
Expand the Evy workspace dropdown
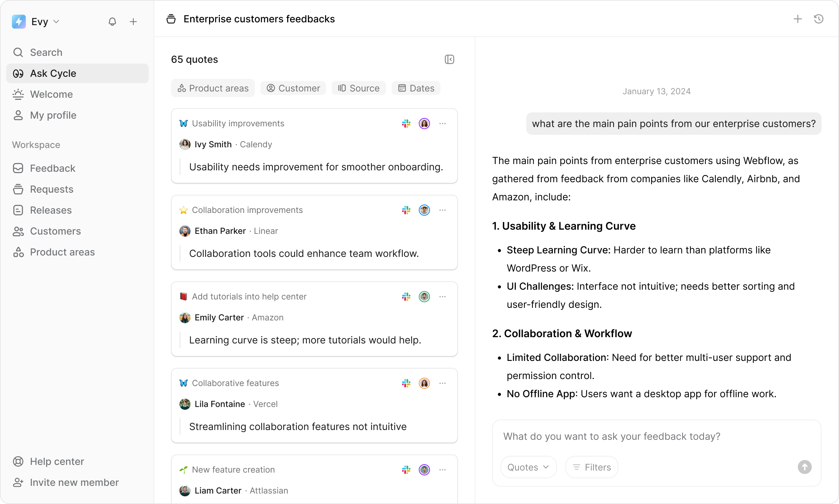tap(57, 21)
